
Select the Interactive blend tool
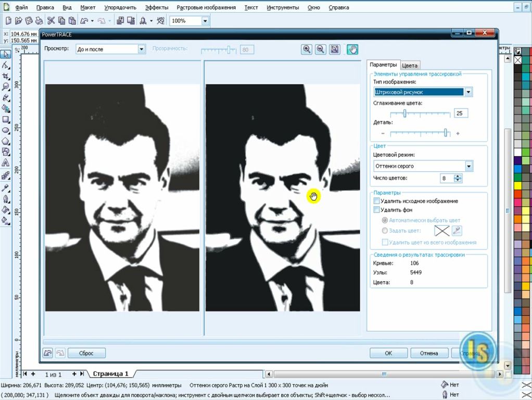6,176
